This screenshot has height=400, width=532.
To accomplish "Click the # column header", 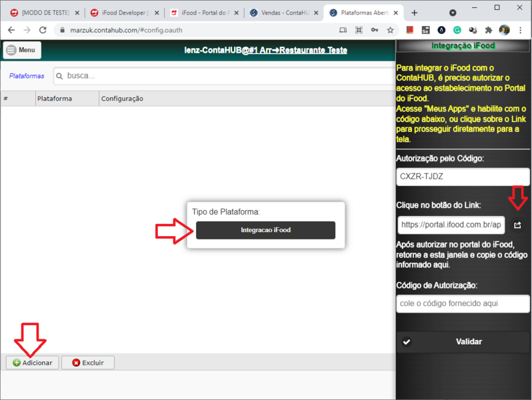I will (x=18, y=99).
